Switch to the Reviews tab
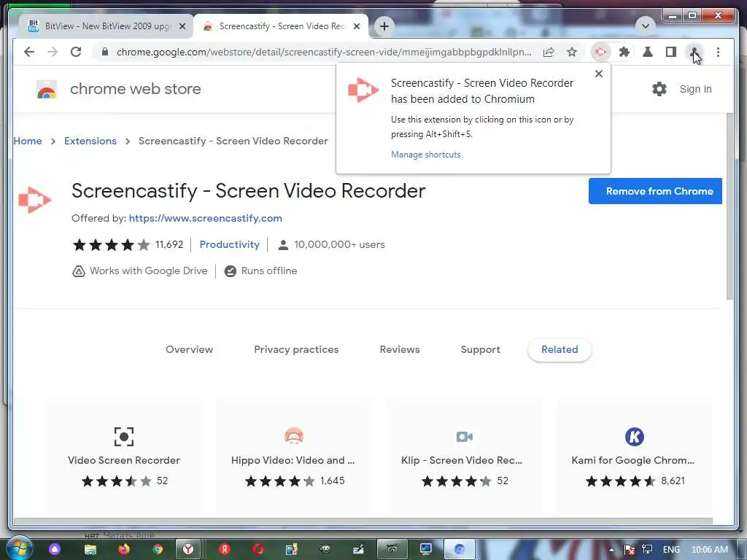Viewport: 747px width, 560px height. pos(400,349)
